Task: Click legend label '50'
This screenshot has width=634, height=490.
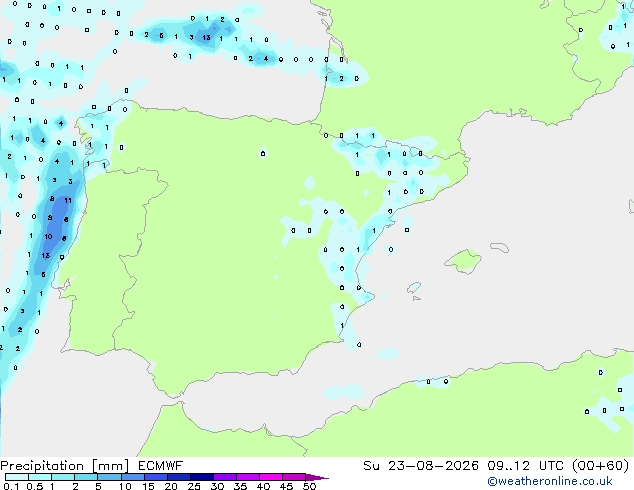Action: pos(309,486)
